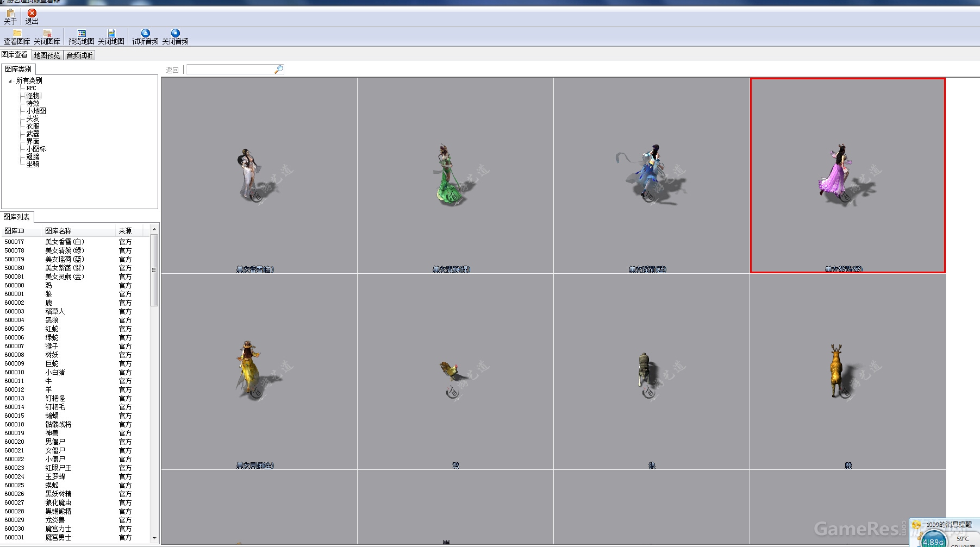980x547 pixels.
Task: Select row 600031 魔宫勇士
Action: pyautogui.click(x=75, y=537)
